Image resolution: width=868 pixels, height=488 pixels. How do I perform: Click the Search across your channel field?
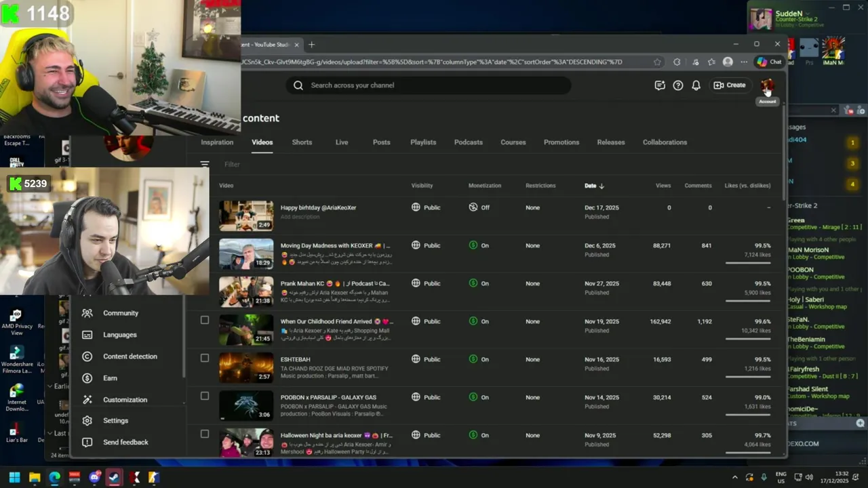coord(428,85)
